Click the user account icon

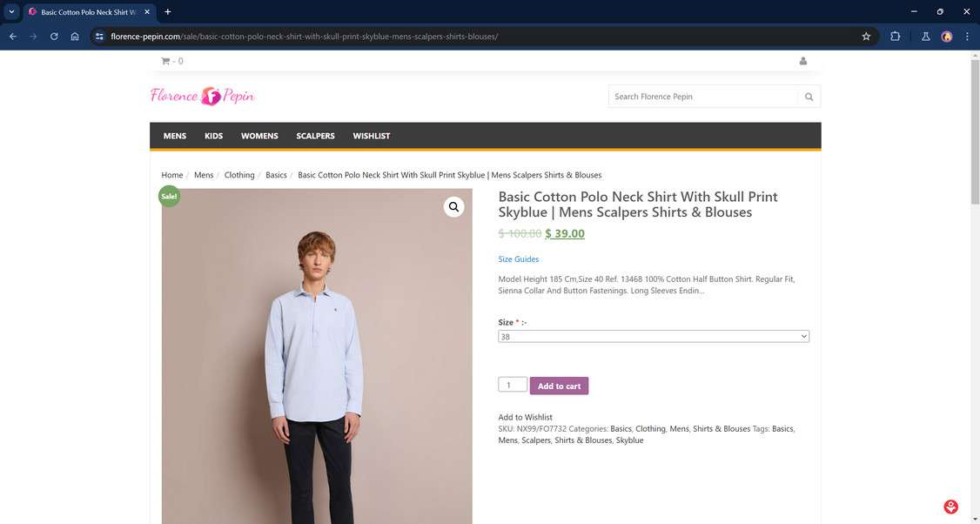pyautogui.click(x=802, y=61)
